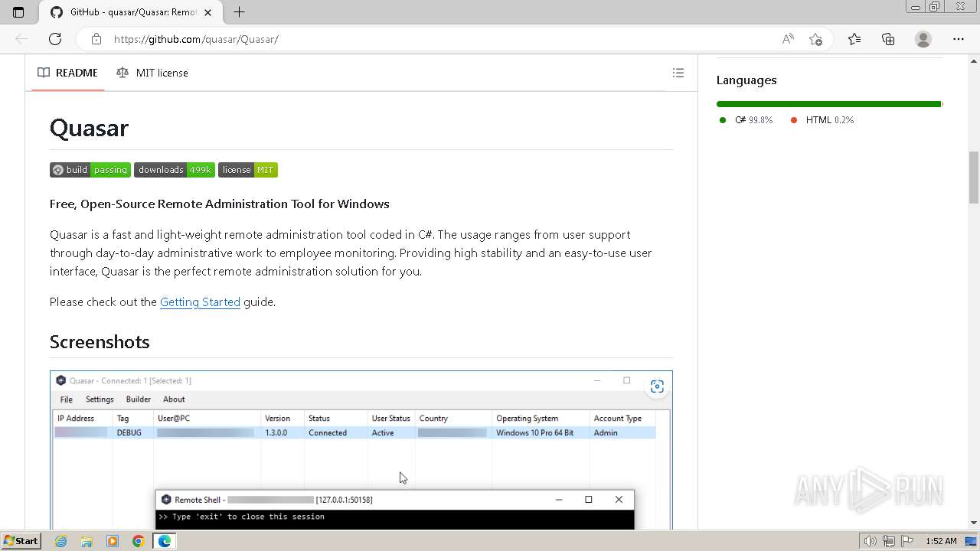Image resolution: width=980 pixels, height=551 pixels.
Task: Click the license MIT badge
Action: [x=248, y=170]
